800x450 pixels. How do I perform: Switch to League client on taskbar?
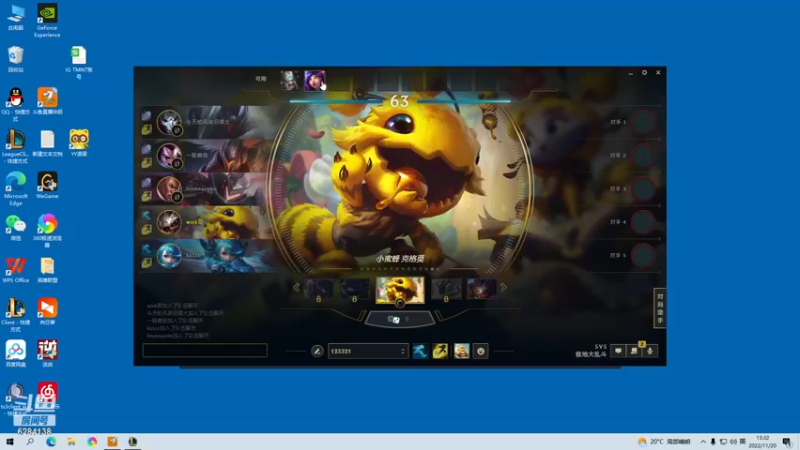pos(133,442)
